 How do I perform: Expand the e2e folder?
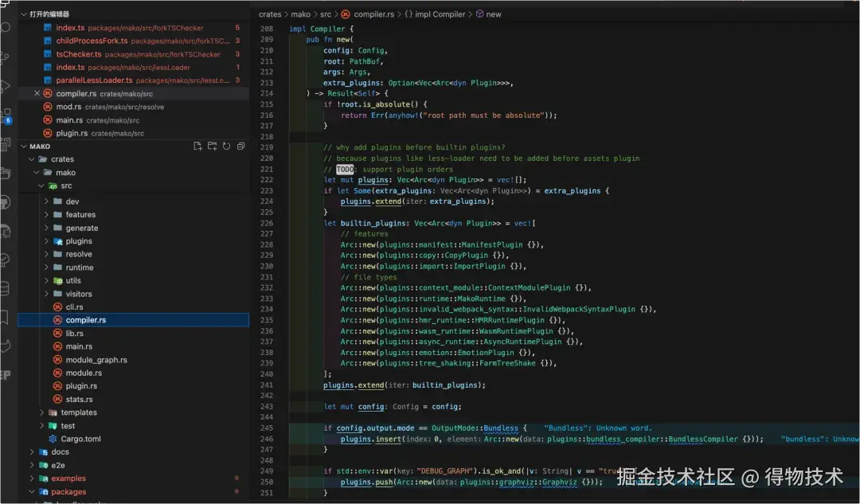point(32,465)
